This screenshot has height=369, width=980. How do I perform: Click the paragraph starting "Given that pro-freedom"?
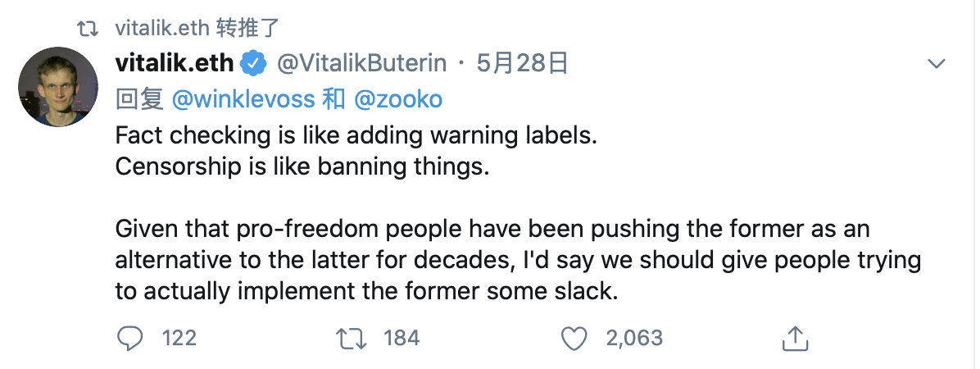click(518, 261)
